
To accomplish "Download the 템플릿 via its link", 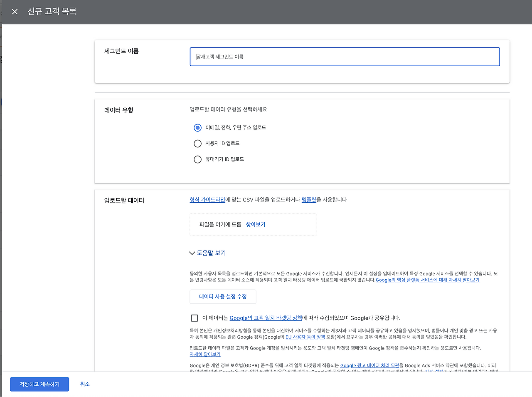I will [309, 199].
